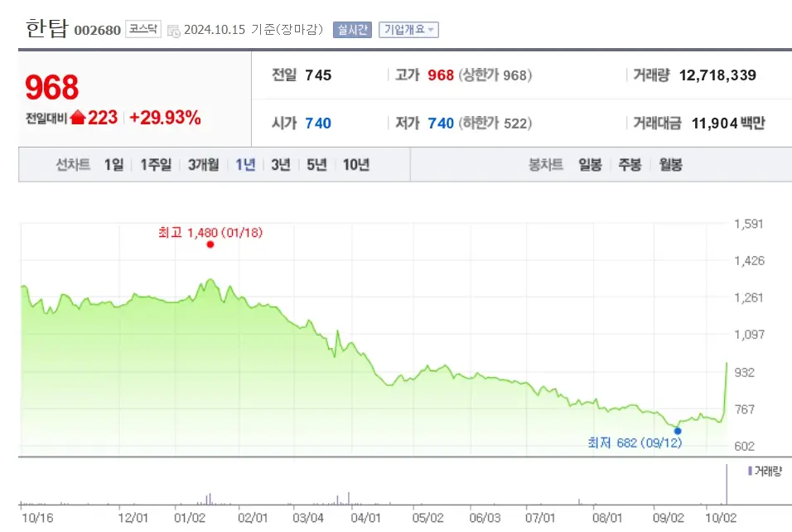Click the 코스닥 market badge
The width and height of the screenshot is (792, 532).
[142, 29]
